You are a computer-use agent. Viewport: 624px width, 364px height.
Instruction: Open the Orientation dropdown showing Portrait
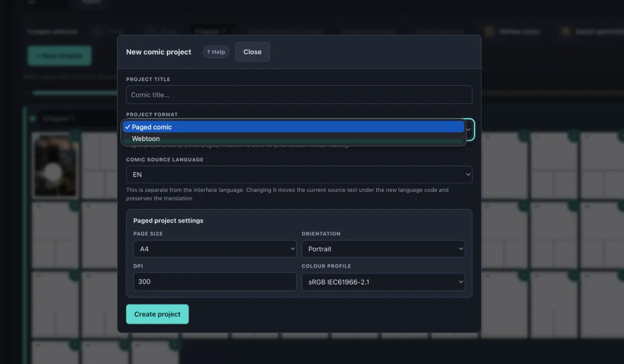point(383,249)
